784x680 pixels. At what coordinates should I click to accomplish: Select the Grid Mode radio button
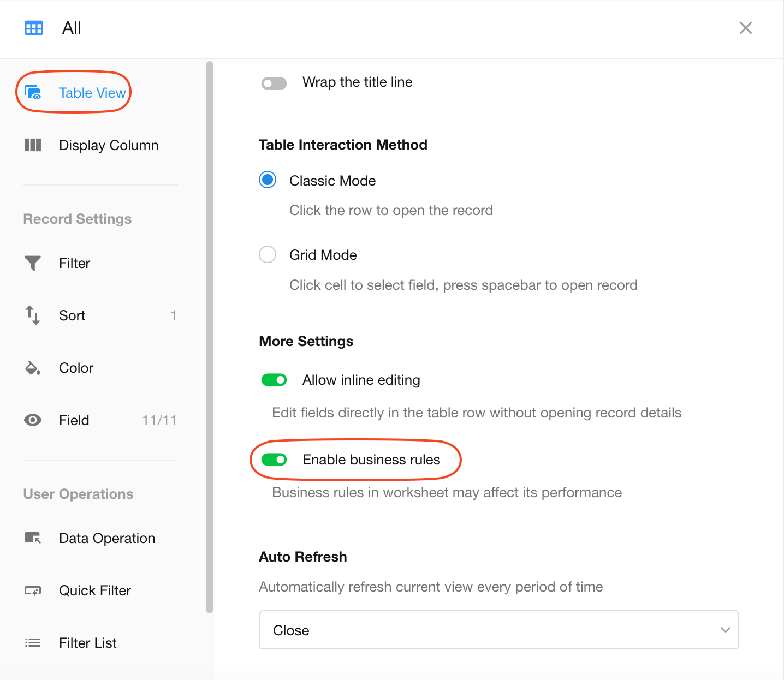268,254
